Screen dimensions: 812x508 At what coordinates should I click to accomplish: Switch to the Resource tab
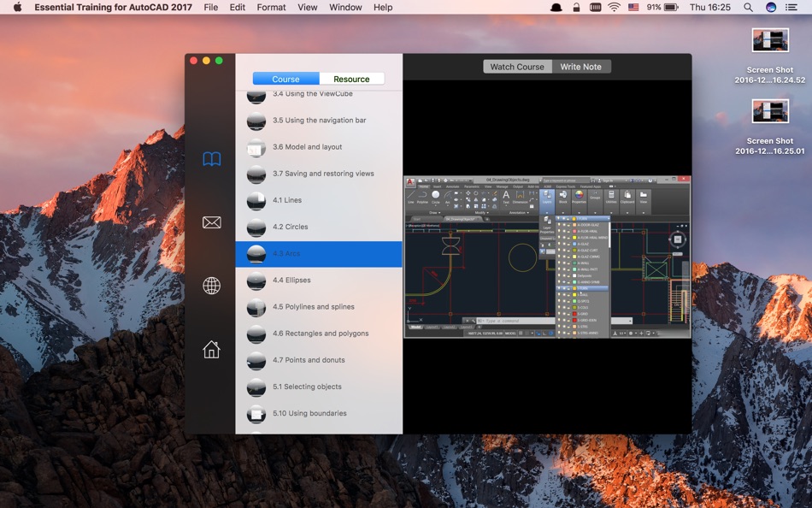pos(351,79)
